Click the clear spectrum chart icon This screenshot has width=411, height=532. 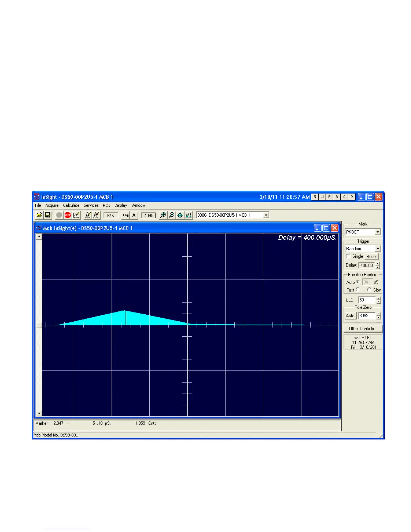(x=76, y=215)
